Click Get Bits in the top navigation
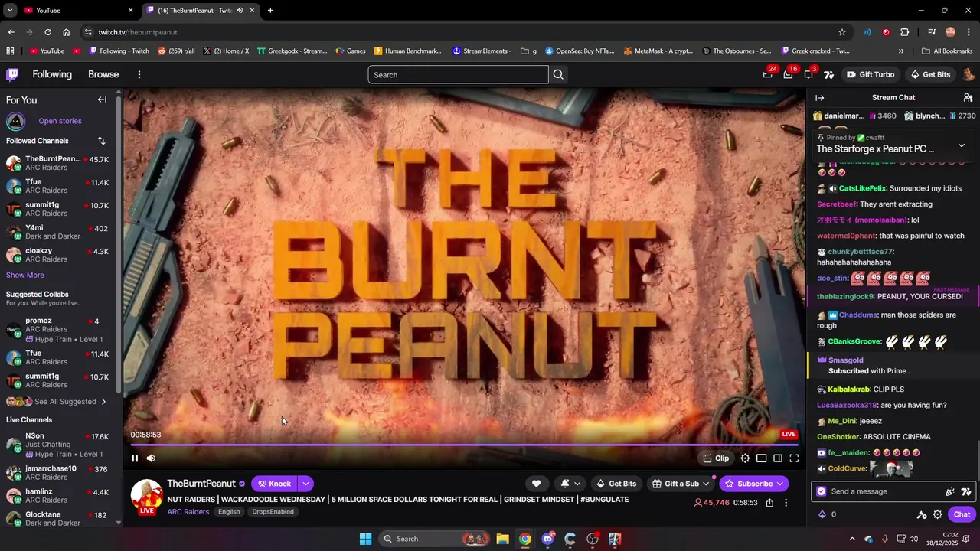 click(930, 74)
